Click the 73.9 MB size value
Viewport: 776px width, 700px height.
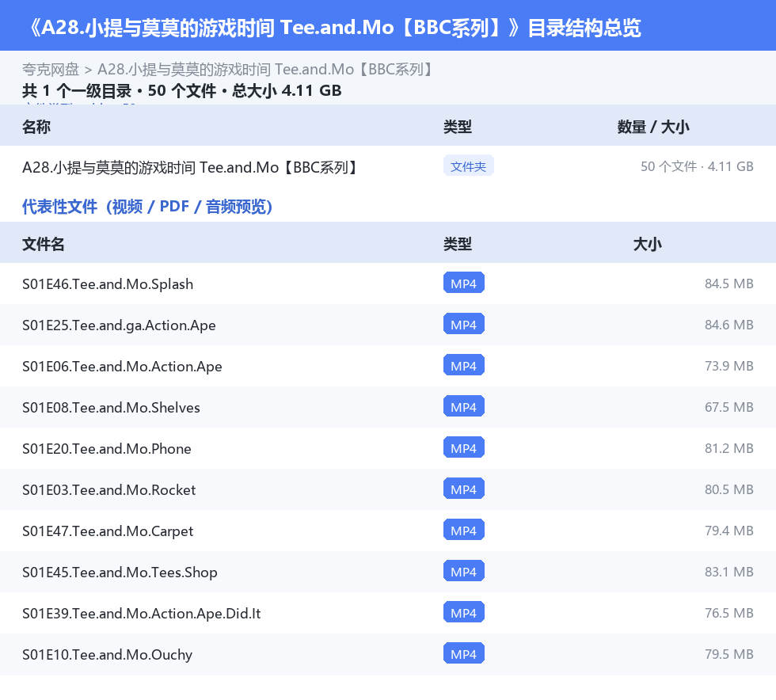(x=729, y=366)
